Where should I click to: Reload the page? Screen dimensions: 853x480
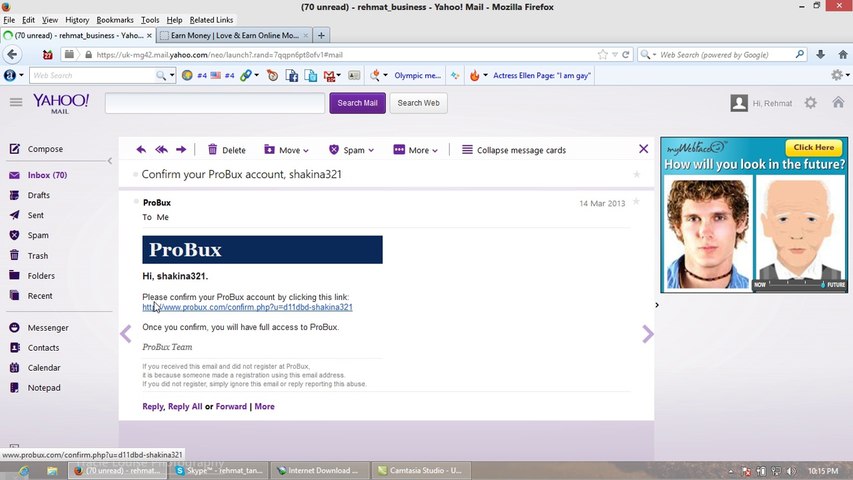click(626, 54)
